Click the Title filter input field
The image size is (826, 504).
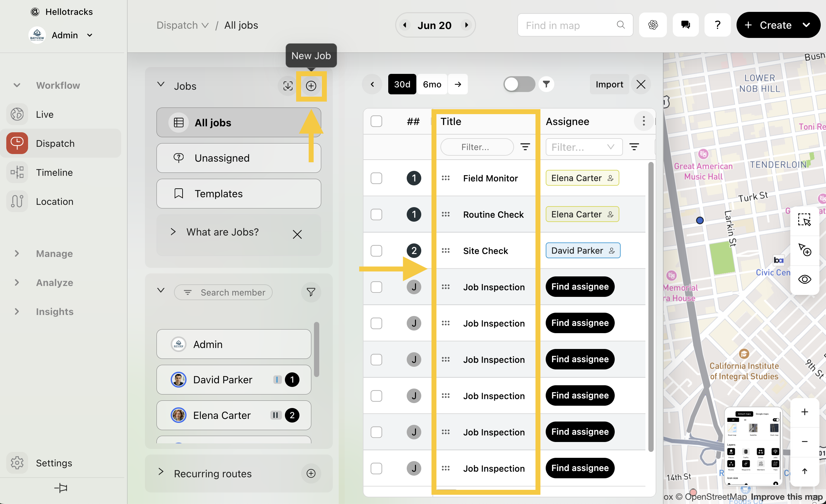[x=477, y=147]
